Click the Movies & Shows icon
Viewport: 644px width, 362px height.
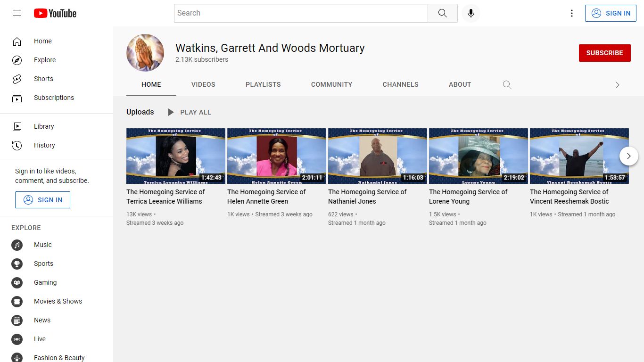pyautogui.click(x=17, y=302)
